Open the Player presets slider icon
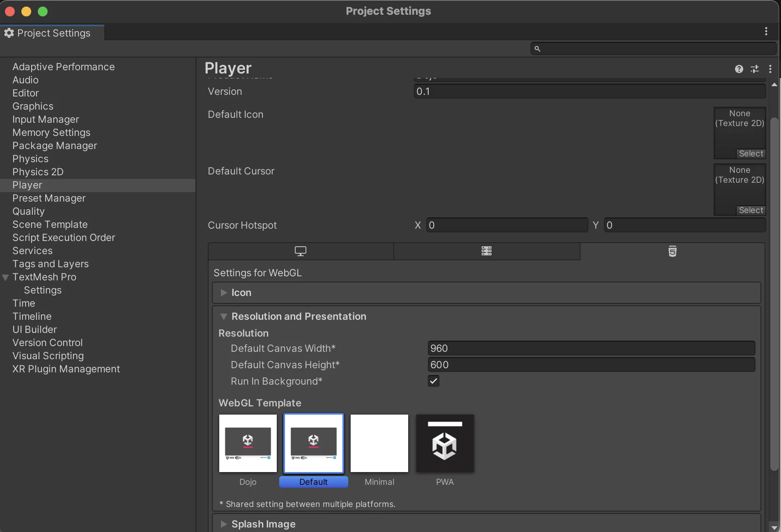 pos(755,69)
